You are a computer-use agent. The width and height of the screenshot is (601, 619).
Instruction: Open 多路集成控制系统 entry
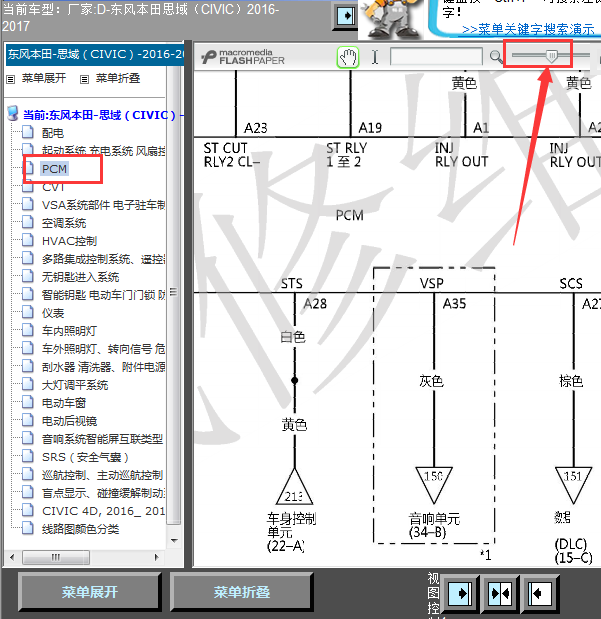click(x=103, y=259)
